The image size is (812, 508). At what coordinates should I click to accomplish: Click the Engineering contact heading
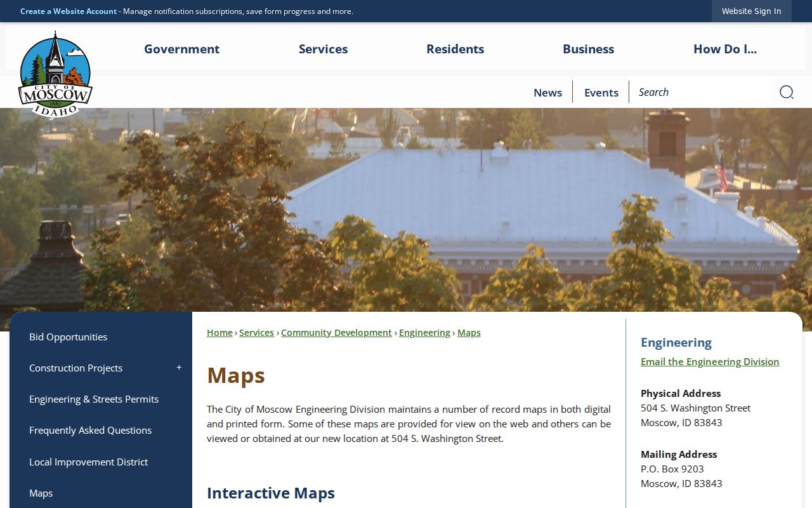(x=676, y=342)
